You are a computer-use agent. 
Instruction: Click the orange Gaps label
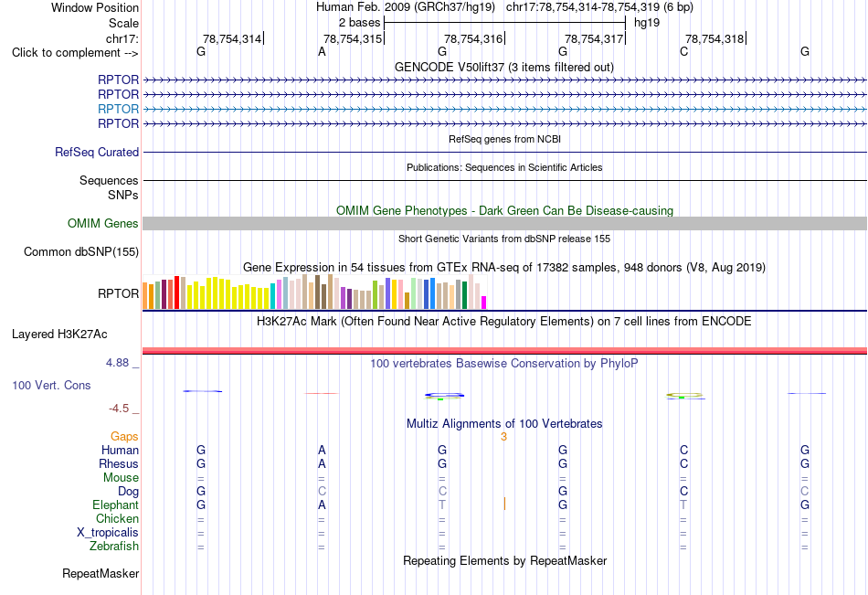(x=124, y=437)
